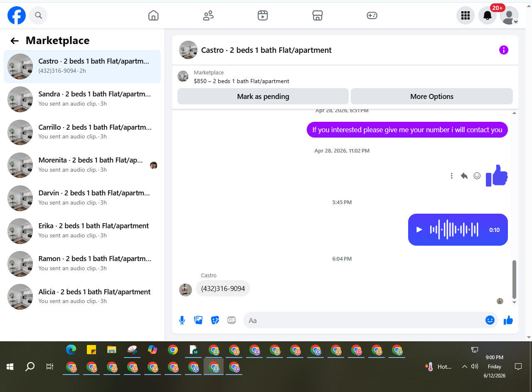Choose a sticker

[x=215, y=320]
